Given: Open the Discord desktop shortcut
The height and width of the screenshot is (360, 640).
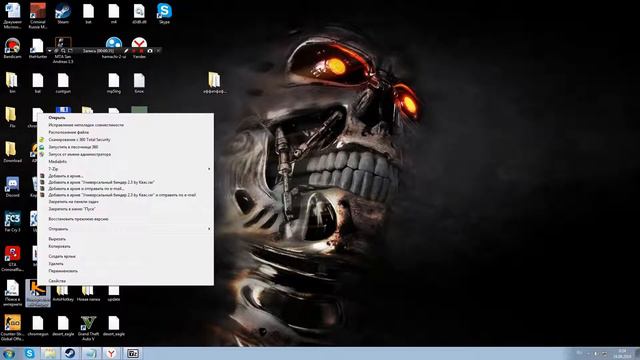Looking at the screenshot, I should pos(12,187).
